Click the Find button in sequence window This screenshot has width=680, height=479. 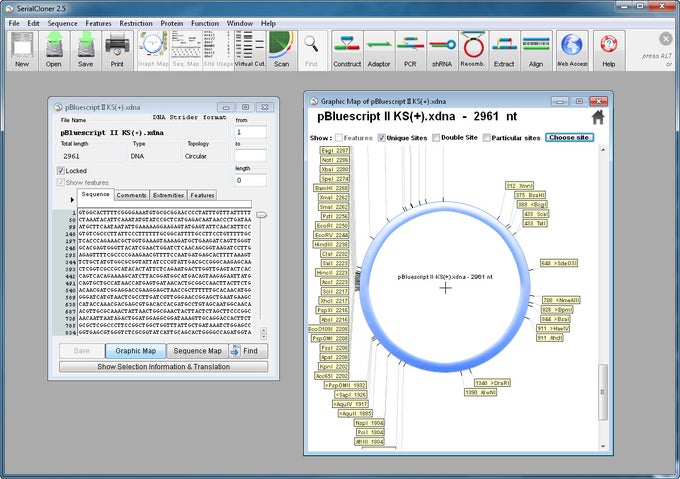(250, 351)
